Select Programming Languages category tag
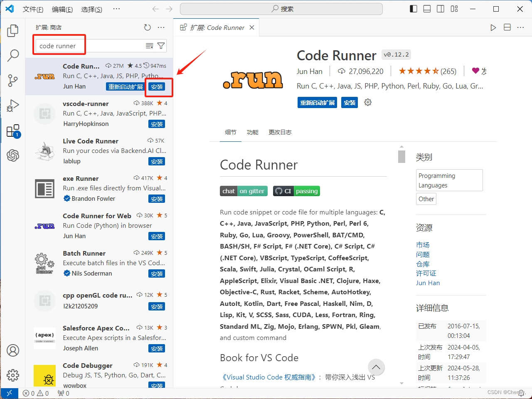The height and width of the screenshot is (399, 532). point(449,180)
